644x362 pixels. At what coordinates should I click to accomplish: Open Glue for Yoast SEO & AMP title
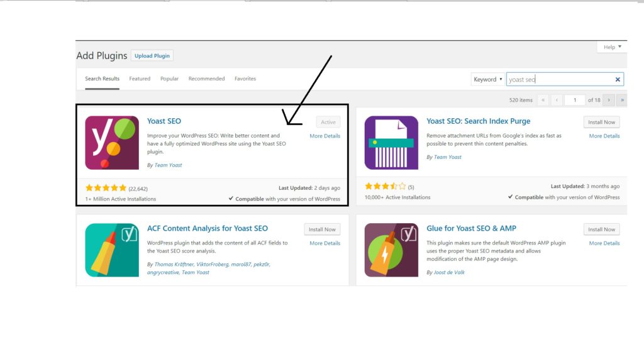pos(471,228)
